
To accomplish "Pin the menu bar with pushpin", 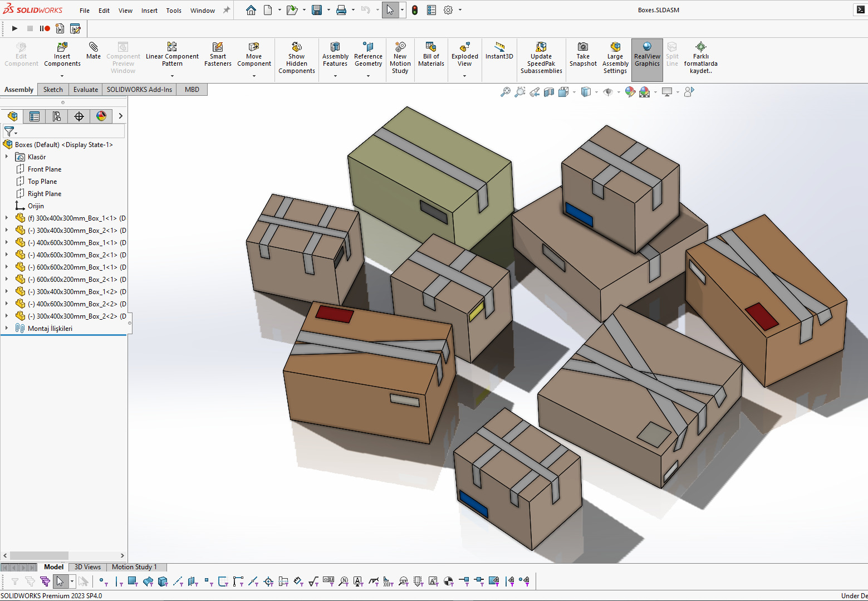I will [x=227, y=10].
